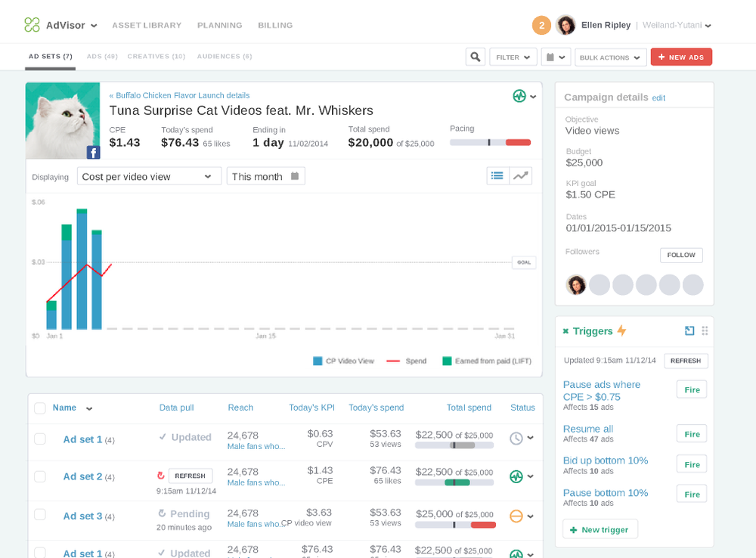Open Buffalo Chicken Flavor Launch details link
The image size is (756, 558).
[x=179, y=95]
